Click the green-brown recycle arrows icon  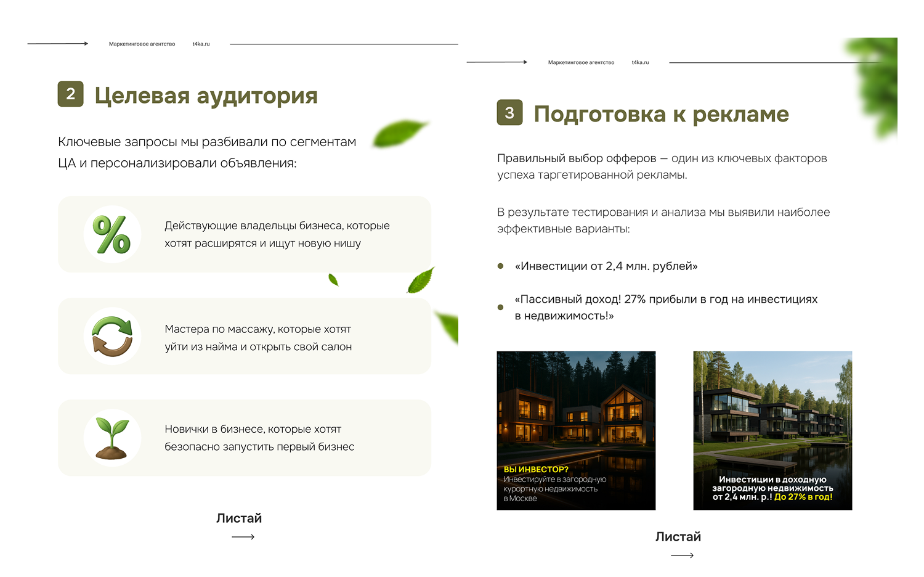coord(112,336)
